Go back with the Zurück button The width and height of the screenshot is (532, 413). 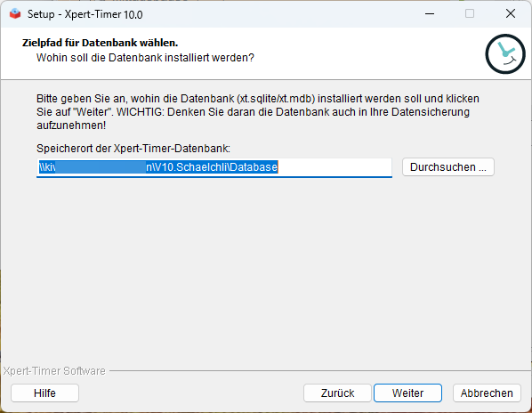click(x=337, y=393)
